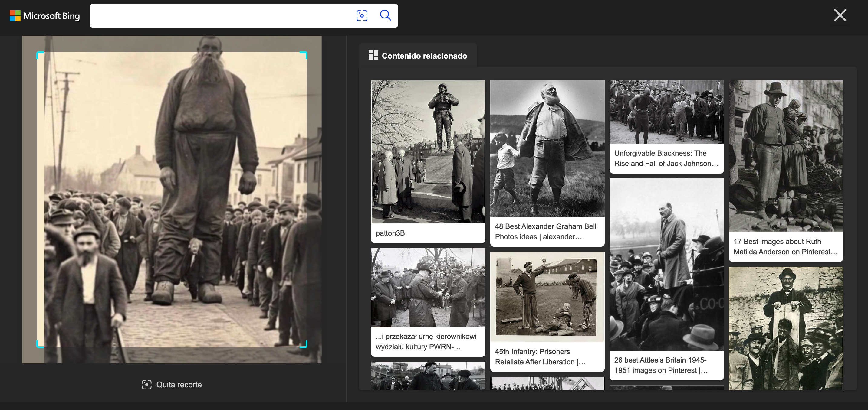This screenshot has height=410, width=868.
Task: Open the patton3B statue thumbnail
Action: (x=428, y=151)
